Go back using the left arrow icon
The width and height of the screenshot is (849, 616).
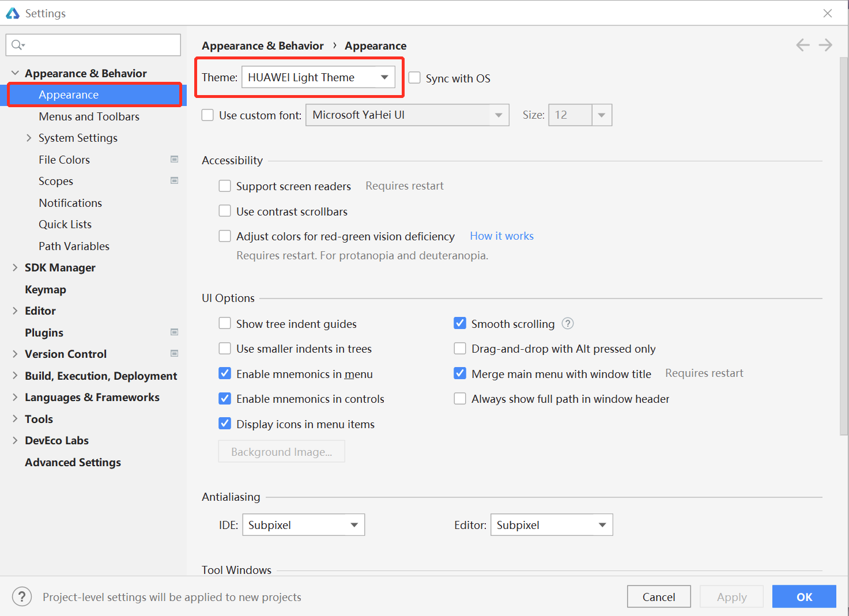(803, 45)
